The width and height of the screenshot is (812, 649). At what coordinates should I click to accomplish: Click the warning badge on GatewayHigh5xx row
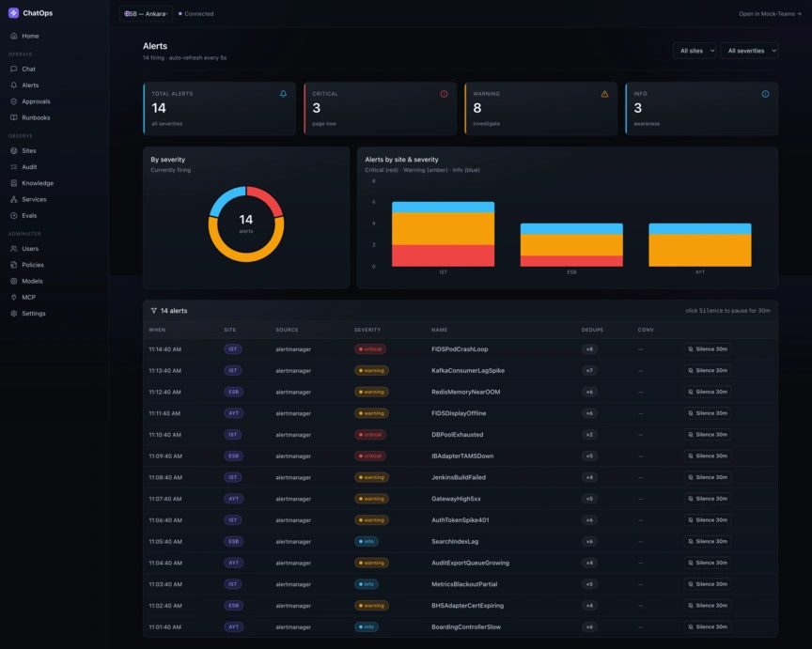click(x=371, y=499)
